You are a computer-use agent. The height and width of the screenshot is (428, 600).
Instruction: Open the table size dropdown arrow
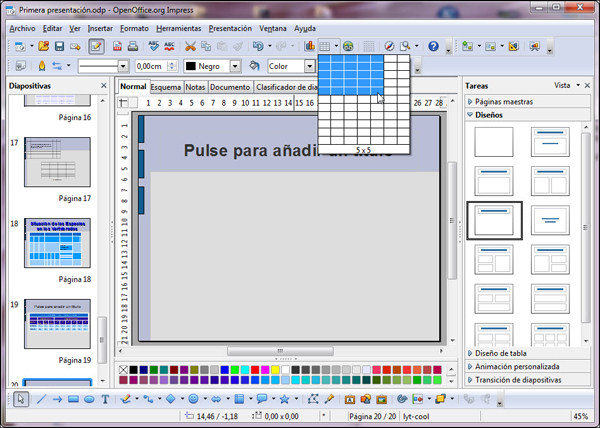pyautogui.click(x=336, y=46)
